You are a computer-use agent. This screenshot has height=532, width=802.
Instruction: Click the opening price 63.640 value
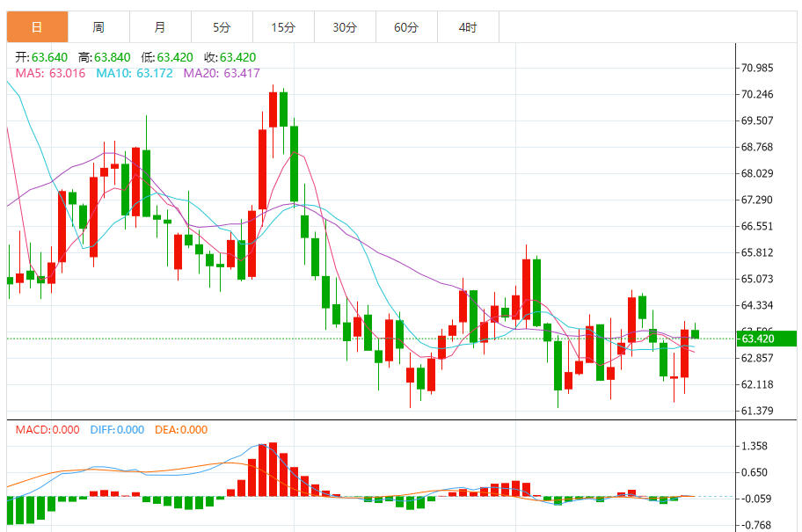point(49,57)
